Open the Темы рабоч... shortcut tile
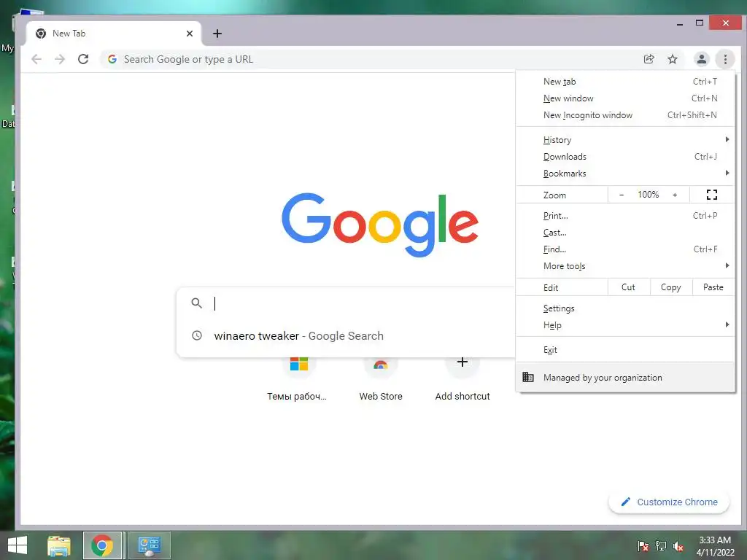Viewport: 747px width, 560px height. point(298,378)
